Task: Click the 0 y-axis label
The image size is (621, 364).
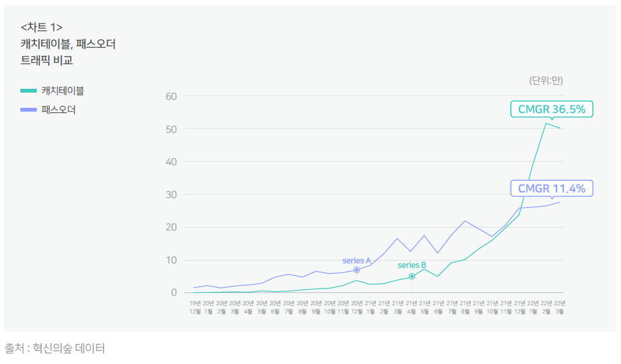Action: (174, 292)
